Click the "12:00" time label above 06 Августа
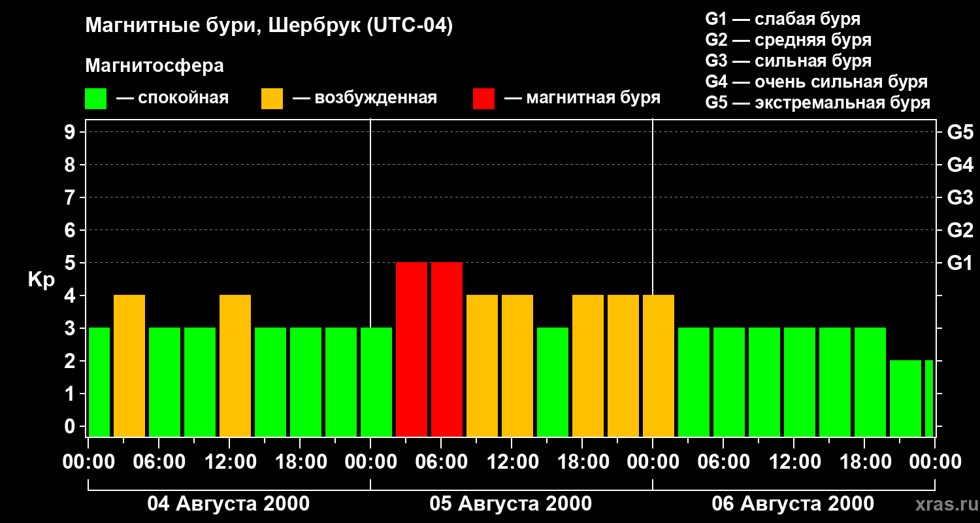The height and width of the screenshot is (523, 980). click(x=794, y=462)
